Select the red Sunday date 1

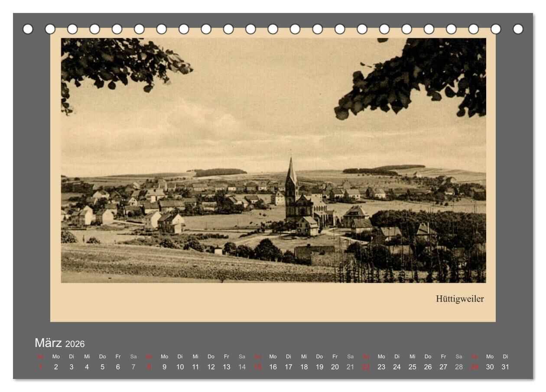click(x=41, y=367)
